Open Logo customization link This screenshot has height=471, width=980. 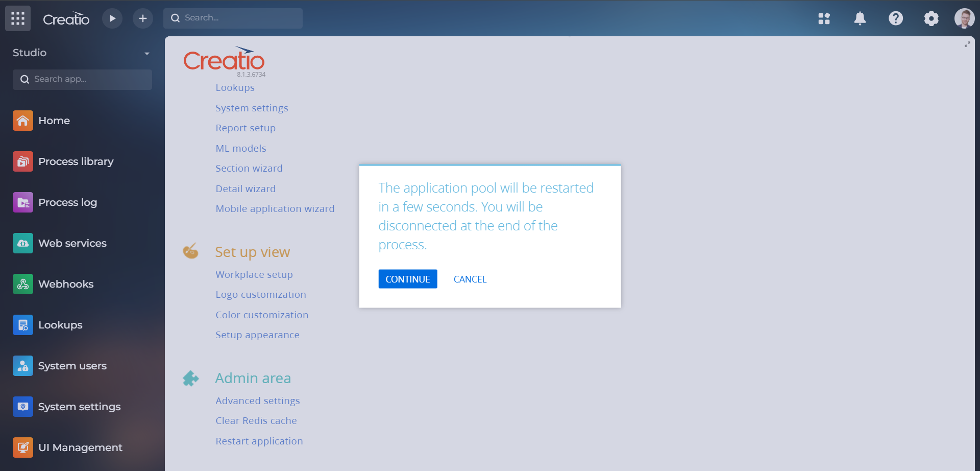[x=261, y=295]
